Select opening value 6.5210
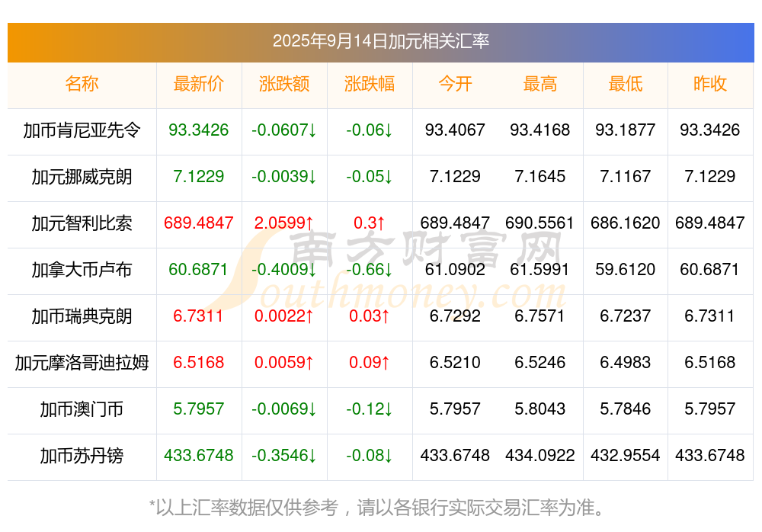762x532 pixels. pyautogui.click(x=455, y=362)
